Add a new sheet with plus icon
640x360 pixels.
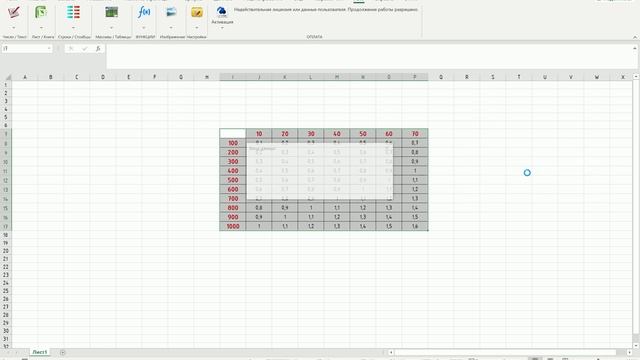coord(62,352)
